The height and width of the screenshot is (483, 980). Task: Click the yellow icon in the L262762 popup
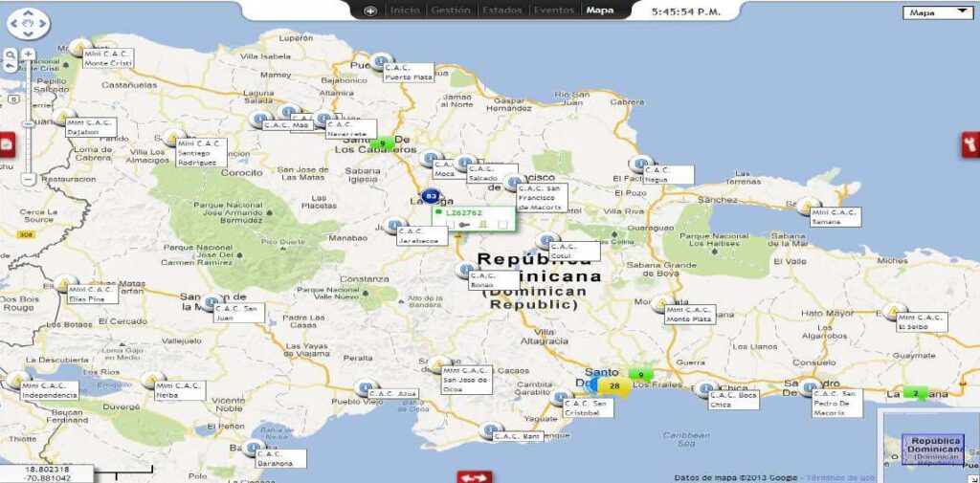[483, 224]
